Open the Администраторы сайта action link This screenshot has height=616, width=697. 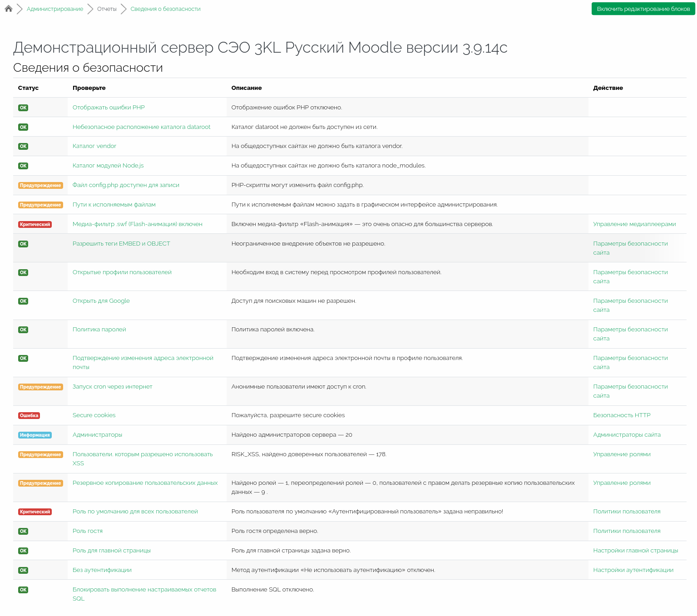pos(627,435)
